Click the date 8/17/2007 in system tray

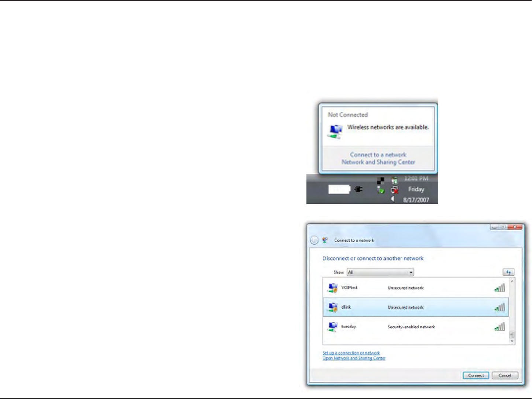click(x=416, y=200)
